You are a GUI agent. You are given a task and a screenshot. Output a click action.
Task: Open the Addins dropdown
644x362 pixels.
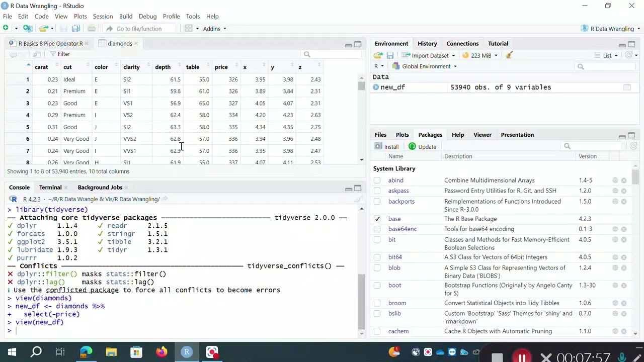pos(214,29)
